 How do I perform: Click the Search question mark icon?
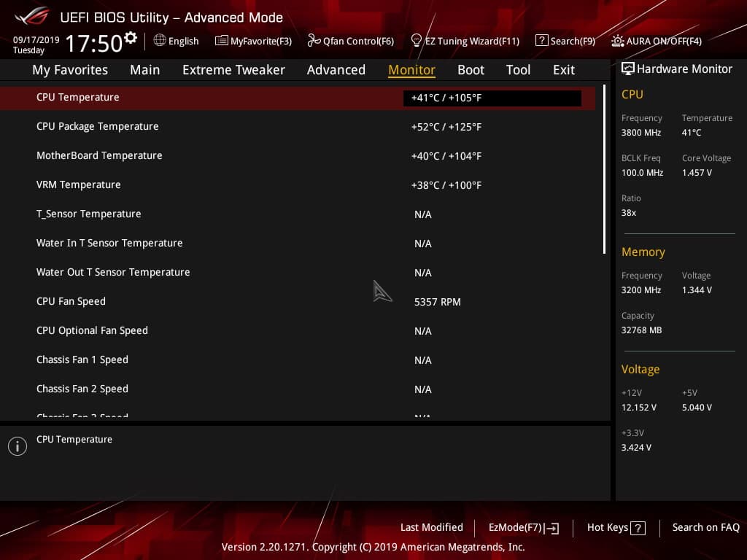[x=542, y=41]
